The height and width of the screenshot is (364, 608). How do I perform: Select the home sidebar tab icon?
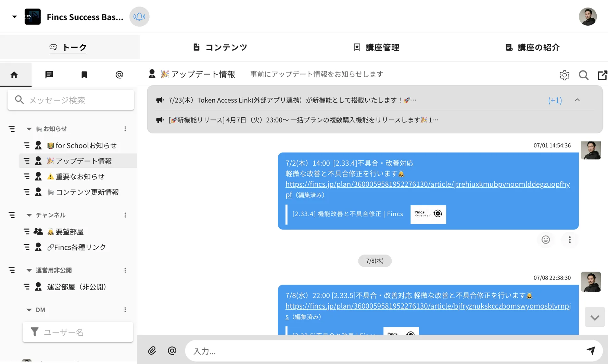tap(14, 75)
